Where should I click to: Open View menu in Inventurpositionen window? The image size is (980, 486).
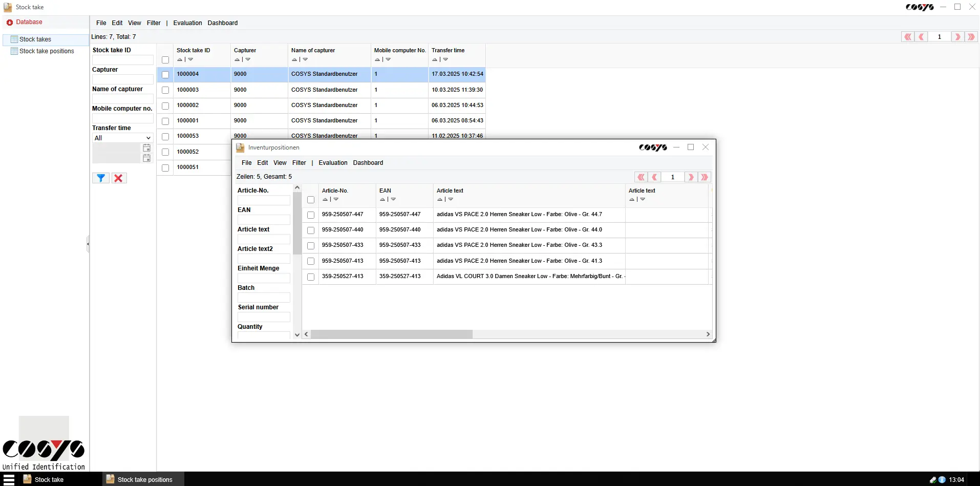280,163
